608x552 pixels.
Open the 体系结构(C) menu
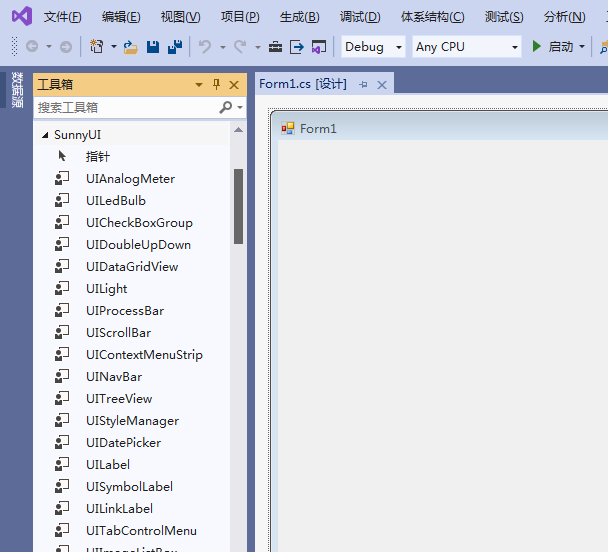(x=432, y=17)
